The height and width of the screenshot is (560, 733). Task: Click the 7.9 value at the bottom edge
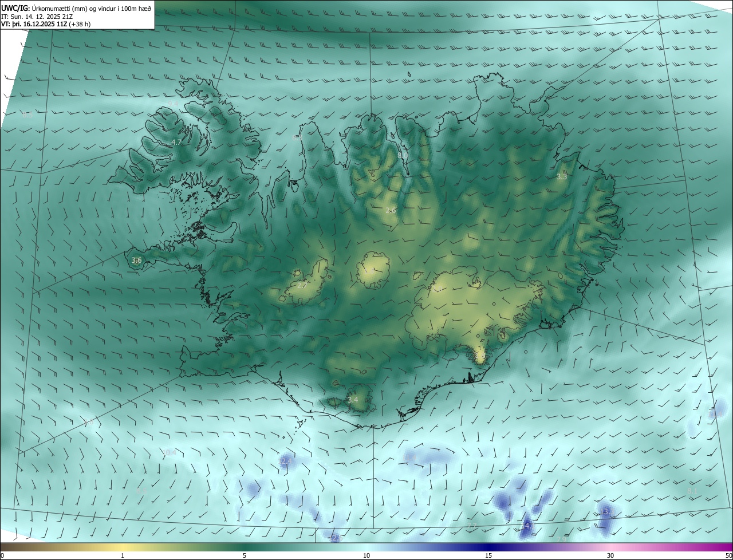coord(562,539)
